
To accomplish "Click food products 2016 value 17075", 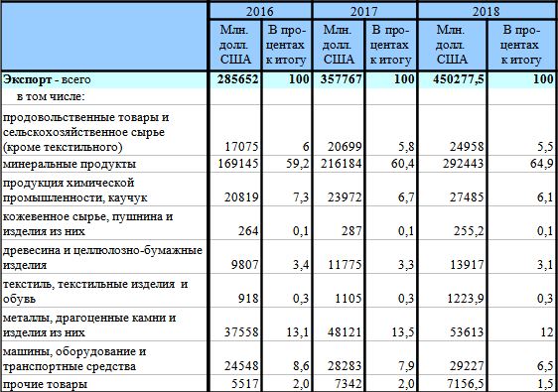I will (x=241, y=147).
